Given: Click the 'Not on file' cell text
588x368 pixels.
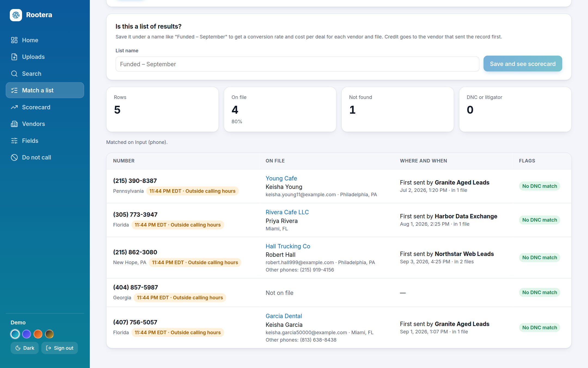Looking at the screenshot, I should point(279,293).
